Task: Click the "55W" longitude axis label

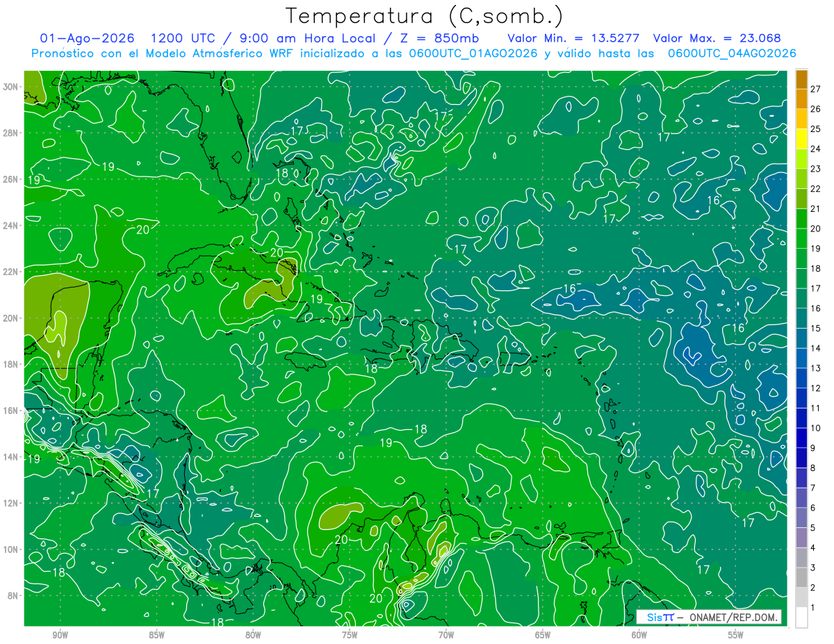Action: [x=736, y=635]
